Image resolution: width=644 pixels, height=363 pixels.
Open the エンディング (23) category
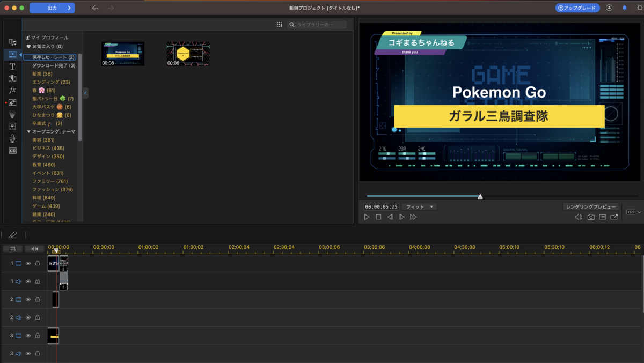pos(51,82)
